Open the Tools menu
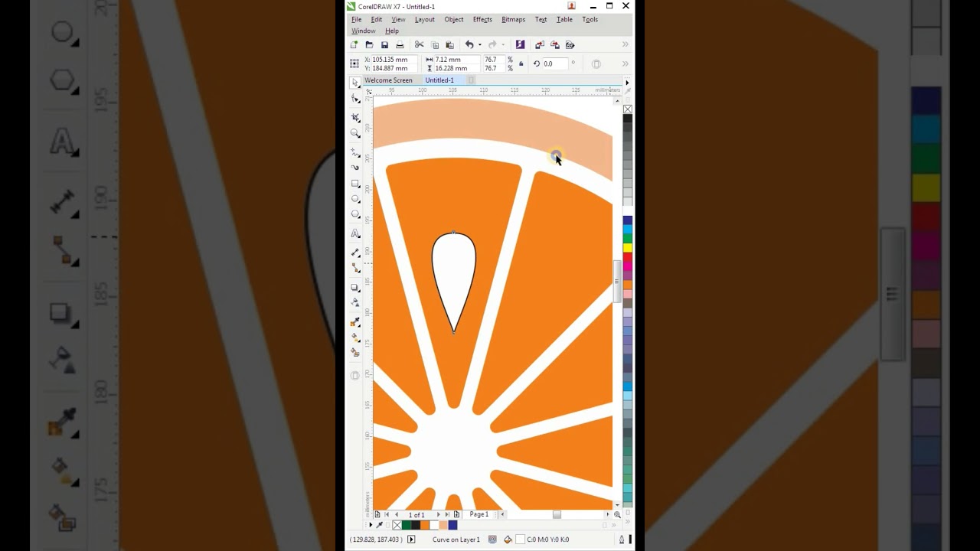The width and height of the screenshot is (980, 551). (x=590, y=20)
